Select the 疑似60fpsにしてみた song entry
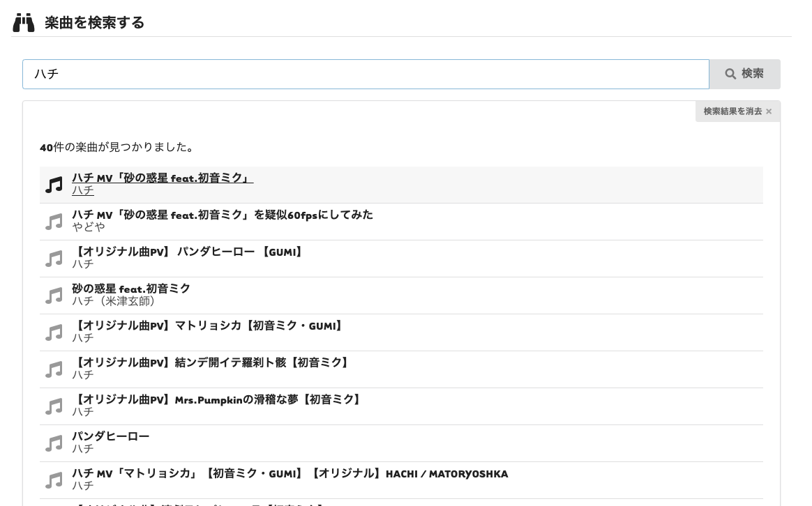Viewport: 812px width, 506px height. [x=401, y=222]
